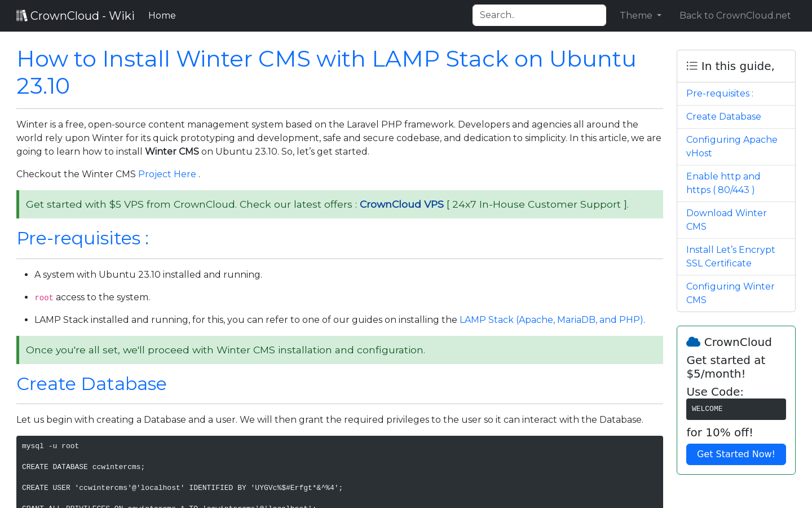This screenshot has height=508, width=812.
Task: Click the WELCOME coupon code box
Action: pyautogui.click(x=736, y=409)
